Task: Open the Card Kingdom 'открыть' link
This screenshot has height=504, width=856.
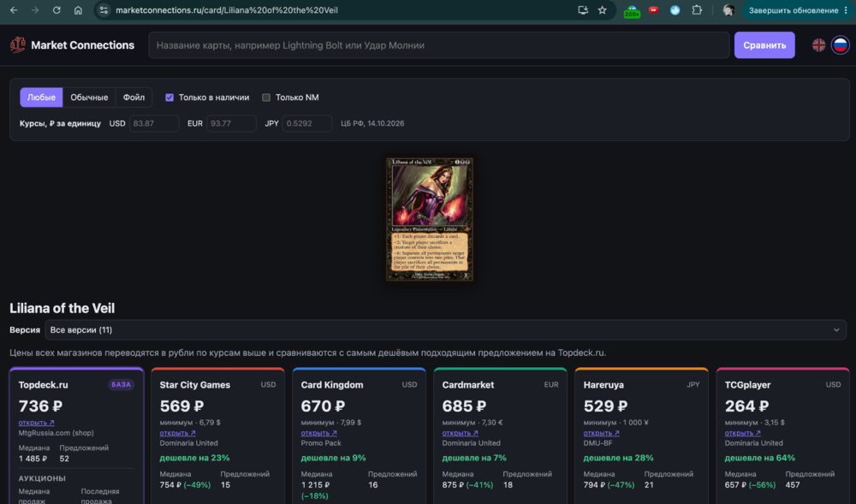Action: coord(318,433)
